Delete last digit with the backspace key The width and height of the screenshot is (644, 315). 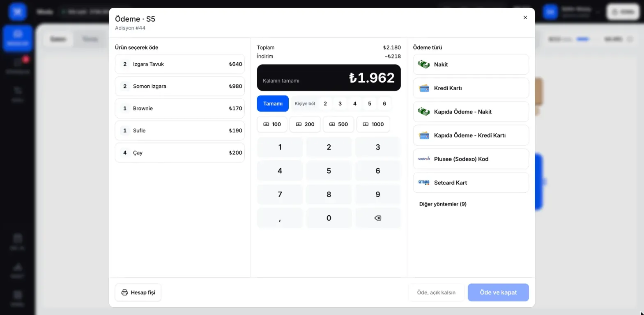point(378,218)
